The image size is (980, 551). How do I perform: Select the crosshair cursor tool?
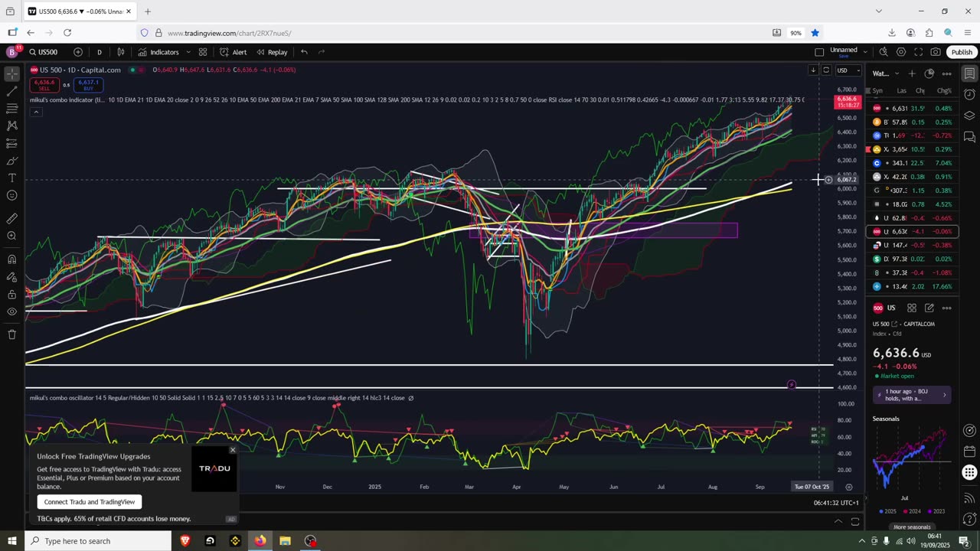click(11, 74)
